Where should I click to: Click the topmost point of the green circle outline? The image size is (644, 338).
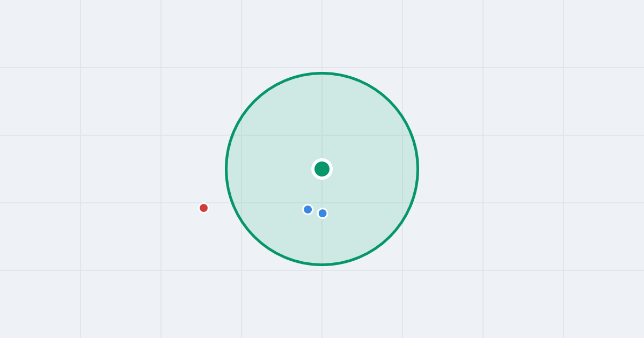[322, 73]
